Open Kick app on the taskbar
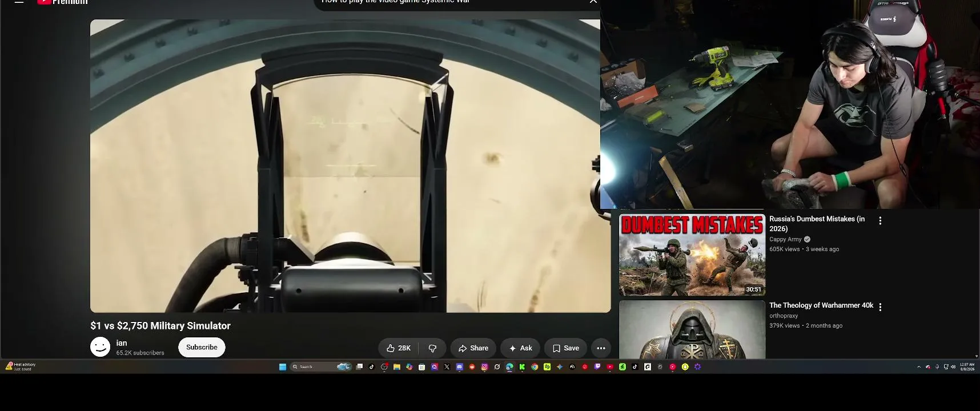The height and width of the screenshot is (411, 980). pyautogui.click(x=522, y=367)
